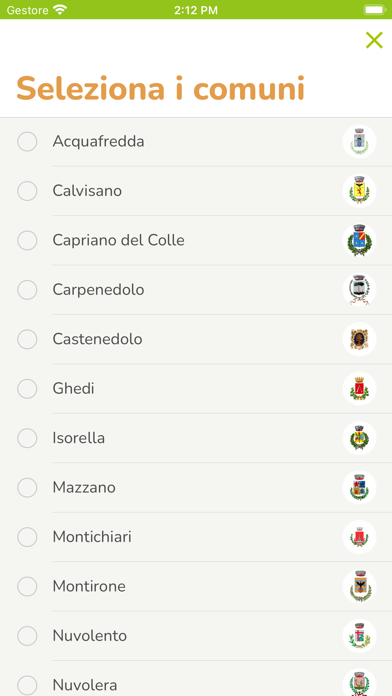This screenshot has height=696, width=392.
Task: Tap the Ghedi red crest icon
Action: [x=359, y=389]
